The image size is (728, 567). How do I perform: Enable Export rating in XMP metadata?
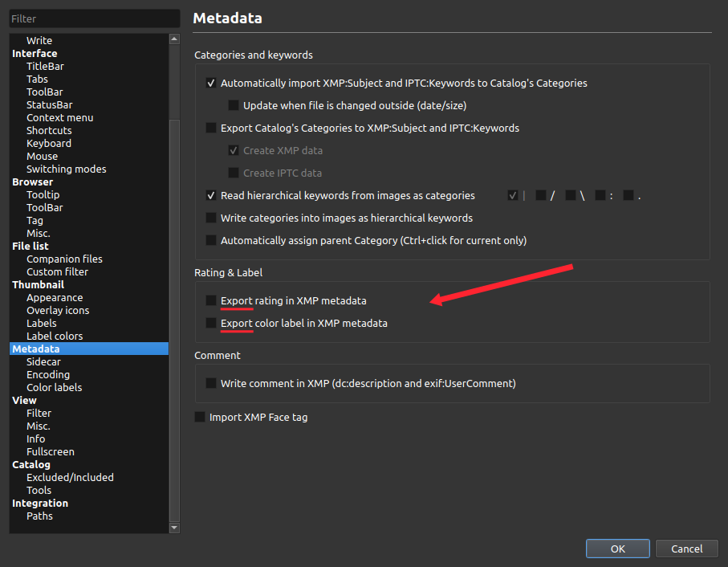point(211,300)
